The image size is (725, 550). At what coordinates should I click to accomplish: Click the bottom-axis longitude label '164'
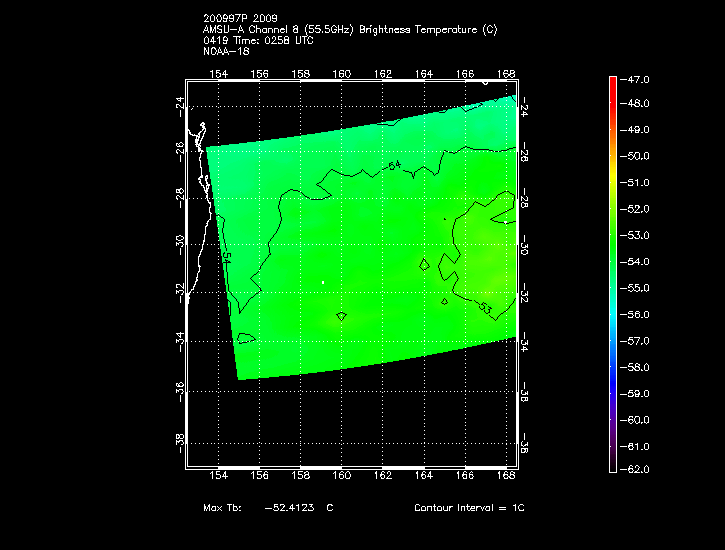[x=424, y=475]
